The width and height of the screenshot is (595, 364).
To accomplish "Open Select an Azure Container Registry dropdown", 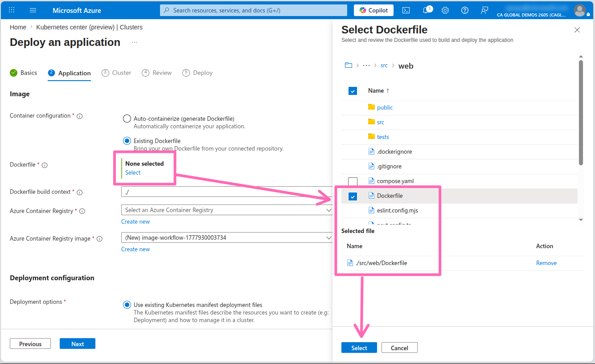I will pyautogui.click(x=227, y=210).
